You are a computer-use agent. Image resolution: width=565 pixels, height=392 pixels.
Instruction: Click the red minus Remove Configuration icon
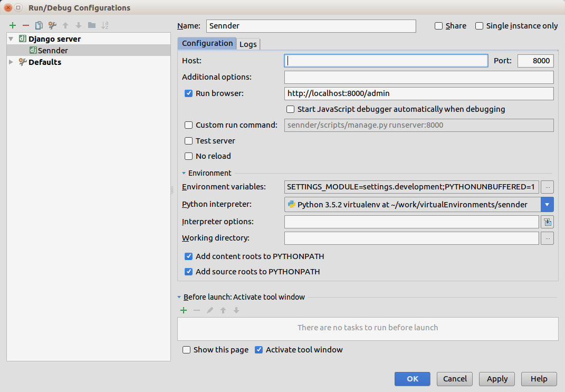tap(26, 25)
